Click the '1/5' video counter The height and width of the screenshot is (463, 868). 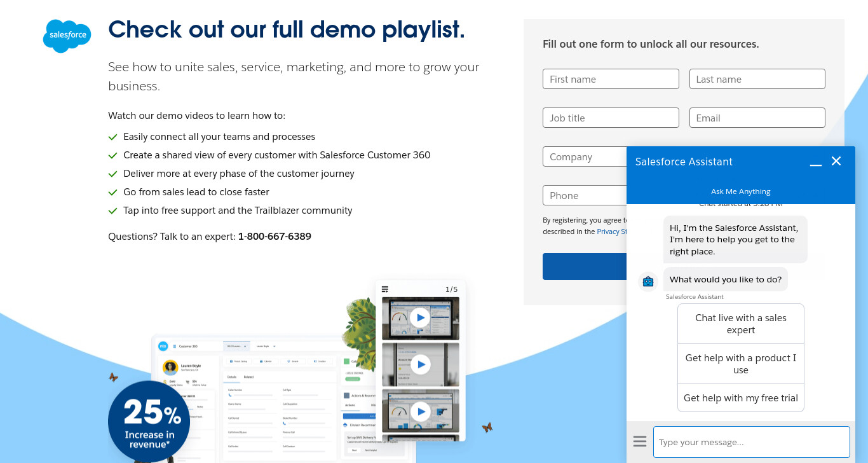(451, 289)
